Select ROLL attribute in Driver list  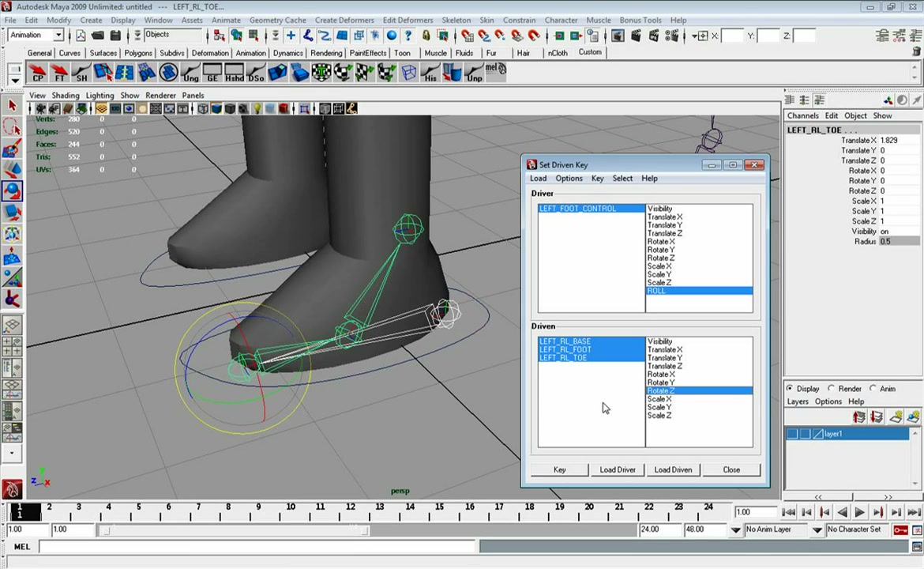point(700,291)
